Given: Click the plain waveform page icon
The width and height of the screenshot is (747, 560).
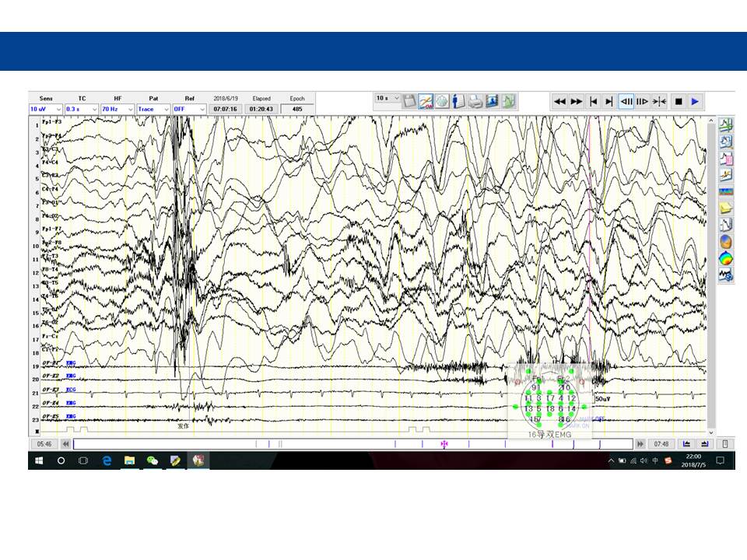Looking at the screenshot, I should click(725, 225).
